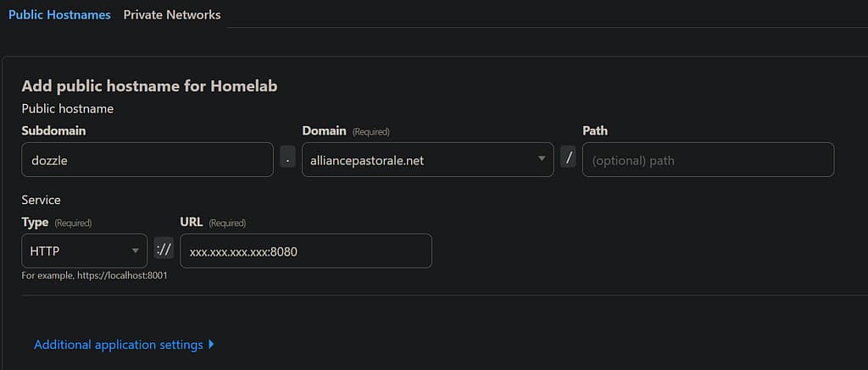Click the Subdomain field containing dozzle
This screenshot has width=868, height=370.
[x=147, y=159]
